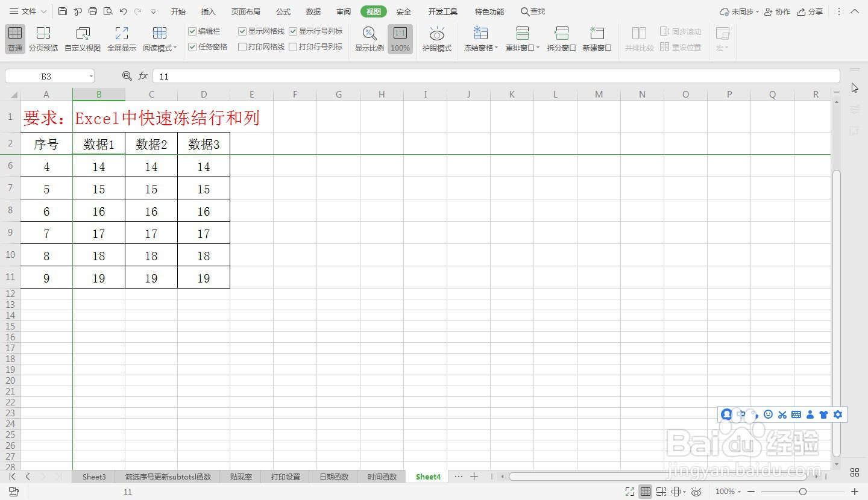Image resolution: width=868 pixels, height=500 pixels.
Task: Click zoom out minus icon
Action: (751, 492)
